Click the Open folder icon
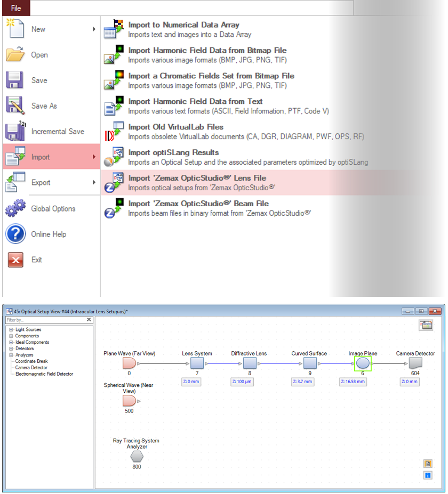448x494 pixels. 15,54
